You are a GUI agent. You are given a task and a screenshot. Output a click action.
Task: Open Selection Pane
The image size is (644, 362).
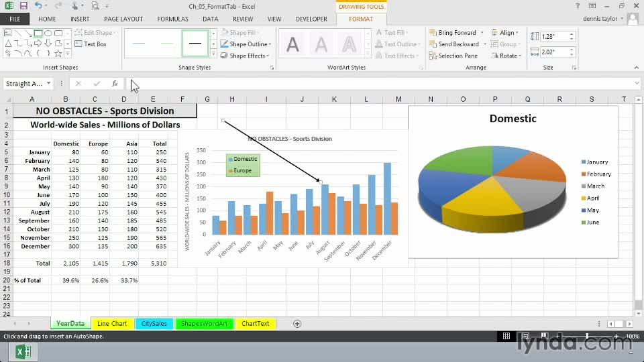(453, 56)
